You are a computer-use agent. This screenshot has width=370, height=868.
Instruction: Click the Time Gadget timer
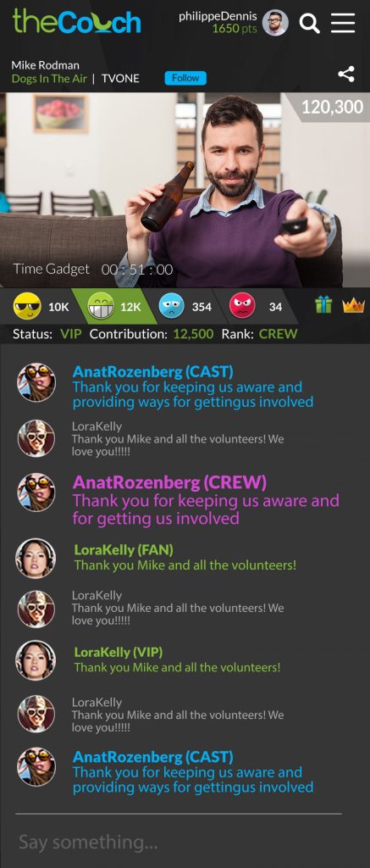click(x=93, y=270)
